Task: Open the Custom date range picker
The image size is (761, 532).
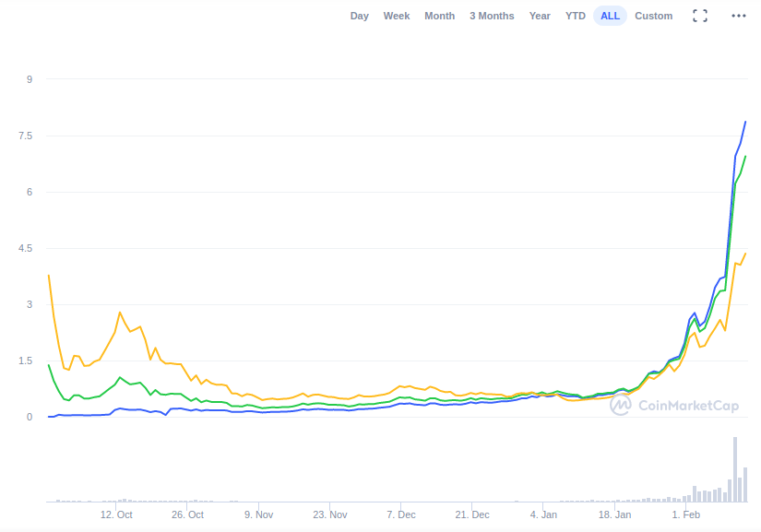Action: [653, 16]
